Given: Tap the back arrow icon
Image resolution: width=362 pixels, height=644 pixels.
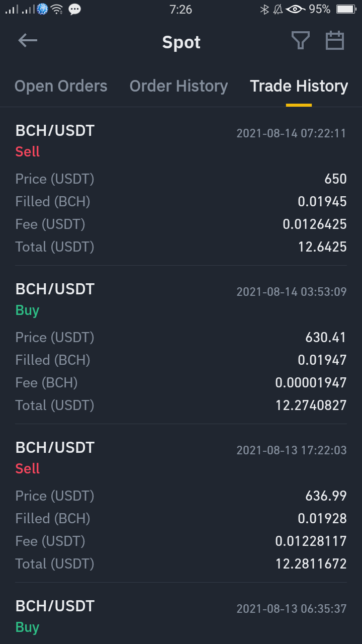Looking at the screenshot, I should [28, 41].
